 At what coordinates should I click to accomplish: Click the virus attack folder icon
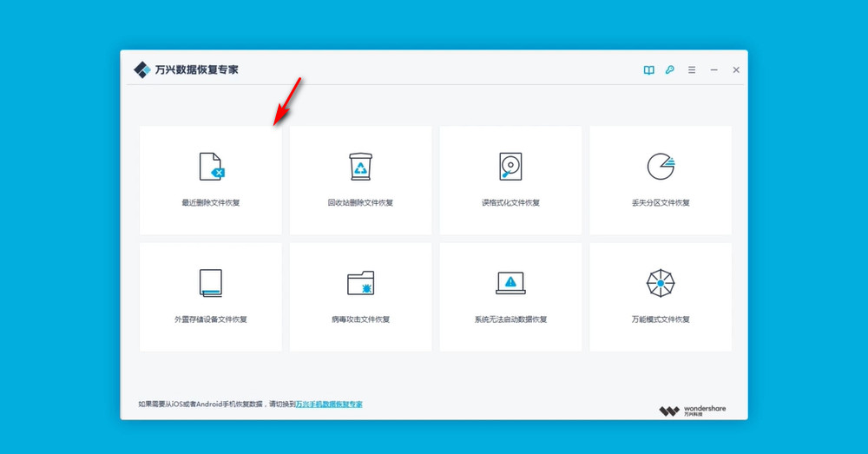coord(360,283)
